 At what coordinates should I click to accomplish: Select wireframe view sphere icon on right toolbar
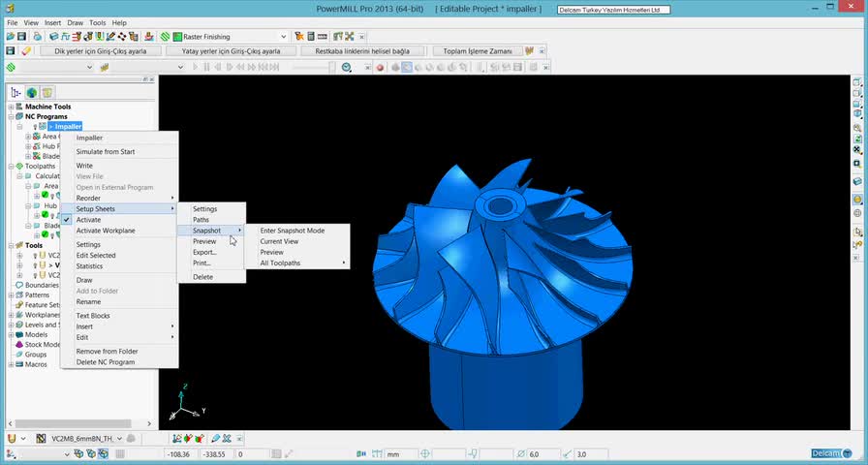(857, 212)
